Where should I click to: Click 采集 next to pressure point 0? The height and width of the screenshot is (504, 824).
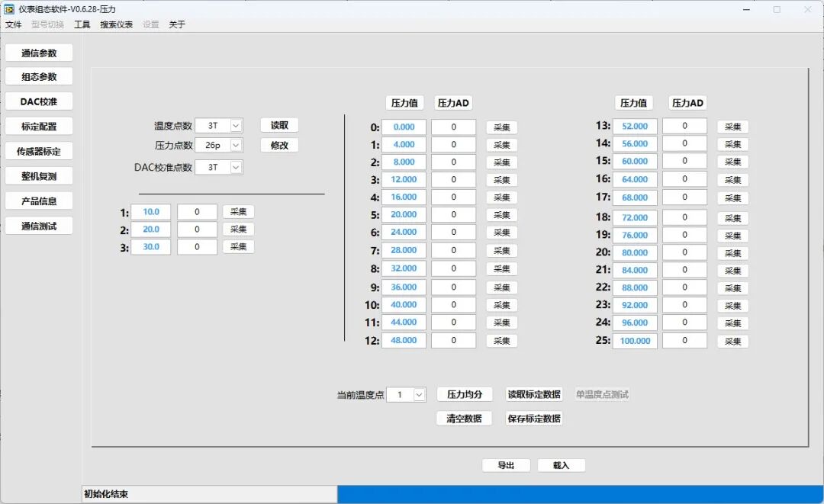pyautogui.click(x=501, y=127)
